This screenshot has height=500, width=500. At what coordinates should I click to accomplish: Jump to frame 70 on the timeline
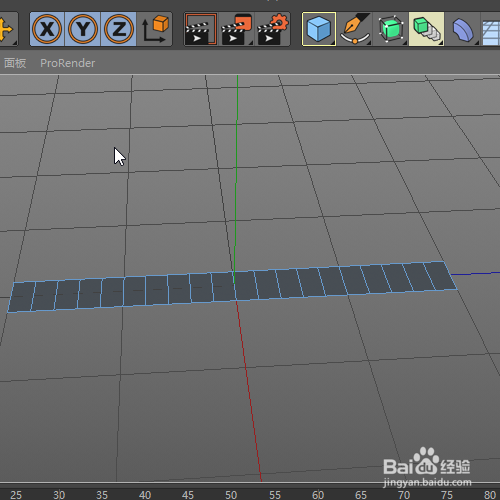point(404,495)
